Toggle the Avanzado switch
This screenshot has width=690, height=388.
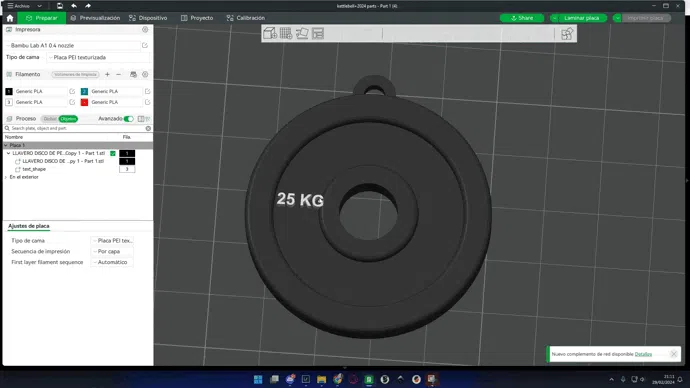click(x=128, y=119)
